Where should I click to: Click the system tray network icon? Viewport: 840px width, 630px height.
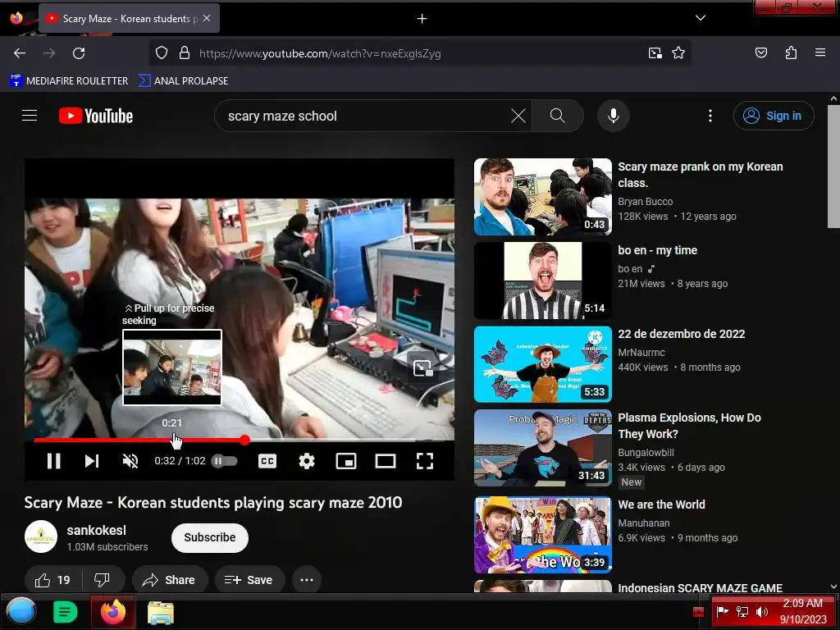[742, 611]
